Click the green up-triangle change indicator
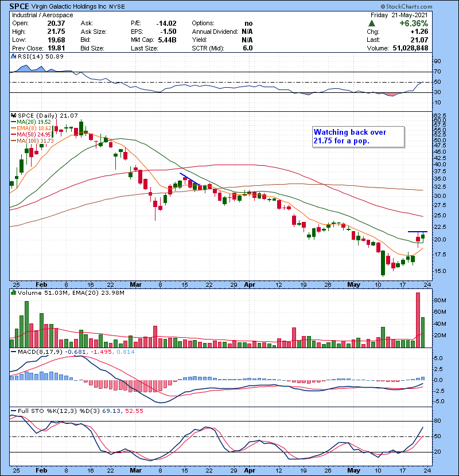Viewport: 459px width, 476px height. (372, 24)
